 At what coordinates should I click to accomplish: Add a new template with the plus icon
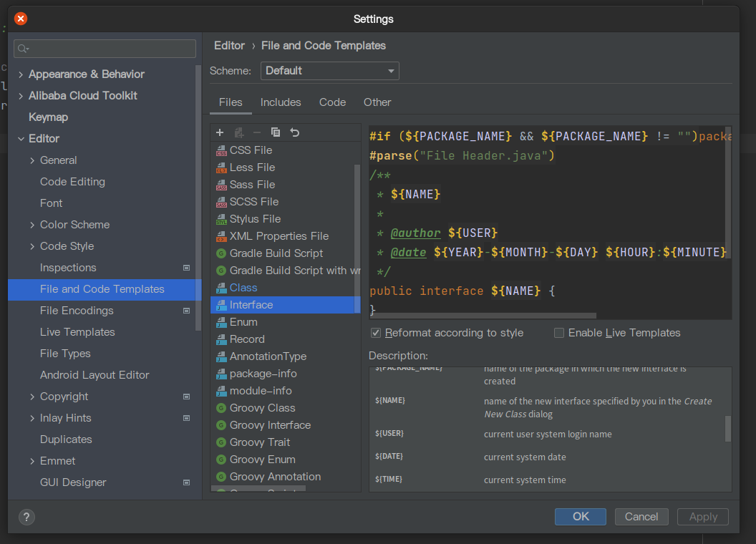coord(220,132)
